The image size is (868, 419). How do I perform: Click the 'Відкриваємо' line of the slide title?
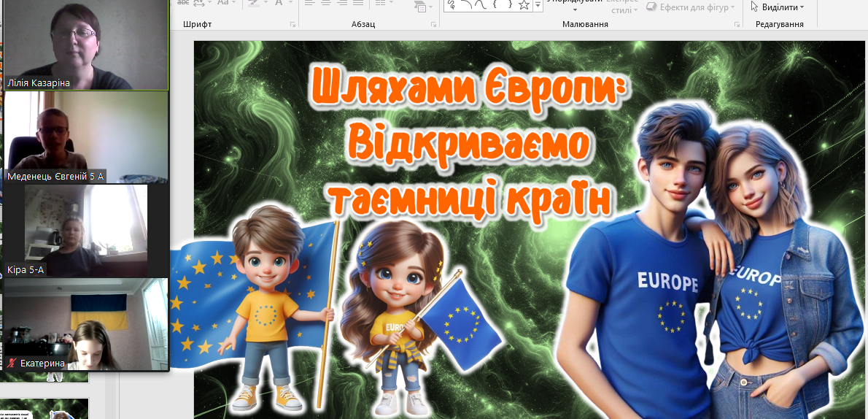click(x=468, y=142)
